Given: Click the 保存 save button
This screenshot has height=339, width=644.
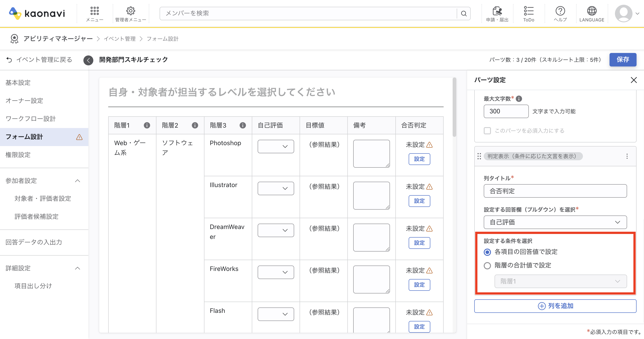Looking at the screenshot, I should coord(623,60).
